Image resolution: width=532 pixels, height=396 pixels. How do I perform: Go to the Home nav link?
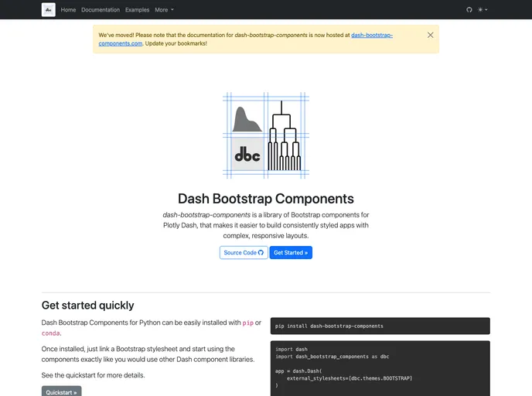tap(68, 10)
